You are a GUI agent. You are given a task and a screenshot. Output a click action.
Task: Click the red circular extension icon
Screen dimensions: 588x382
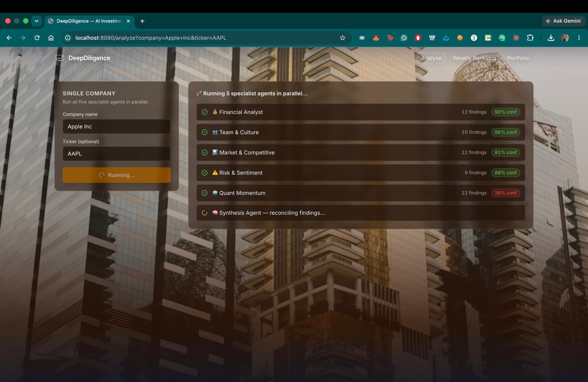point(418,38)
